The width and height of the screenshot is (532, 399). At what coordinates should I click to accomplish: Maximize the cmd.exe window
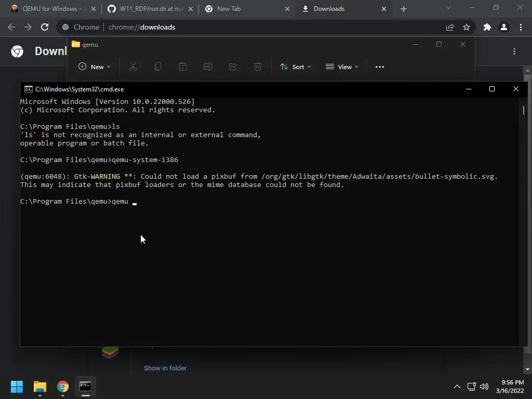(492, 89)
